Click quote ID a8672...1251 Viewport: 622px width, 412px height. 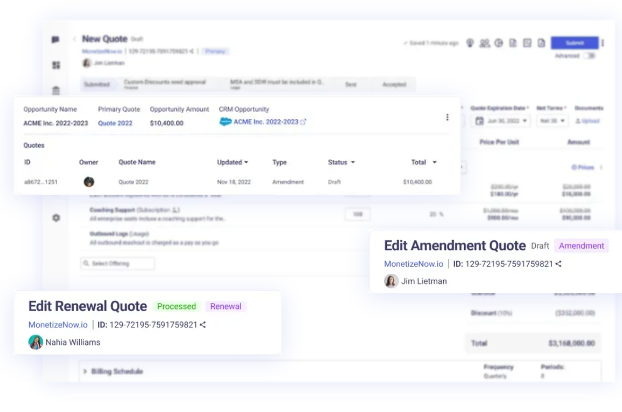click(x=41, y=182)
